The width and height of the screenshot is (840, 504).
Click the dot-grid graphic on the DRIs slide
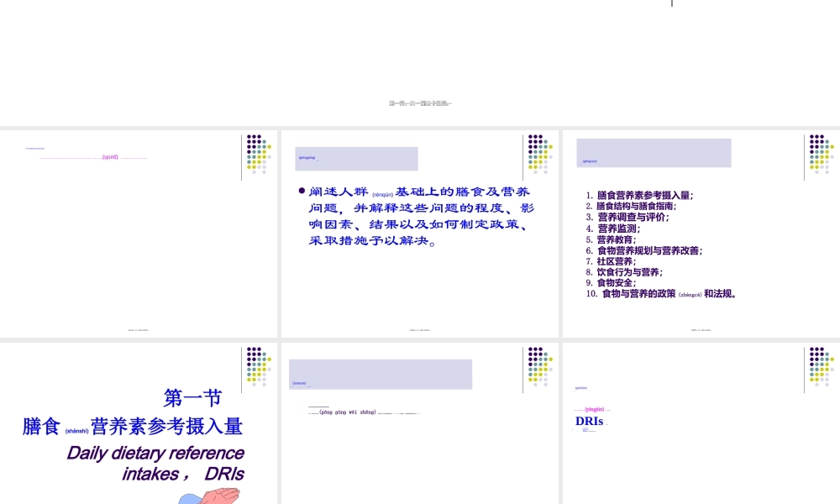(819, 367)
